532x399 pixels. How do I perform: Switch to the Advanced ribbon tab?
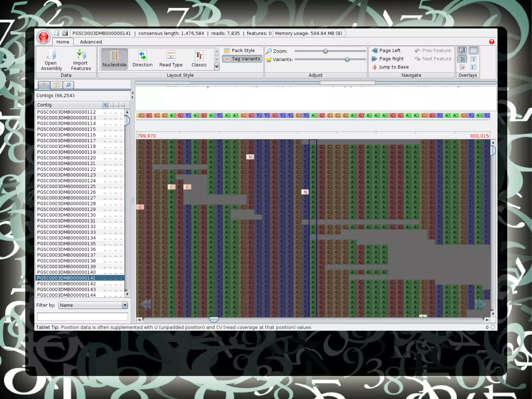[x=91, y=42]
